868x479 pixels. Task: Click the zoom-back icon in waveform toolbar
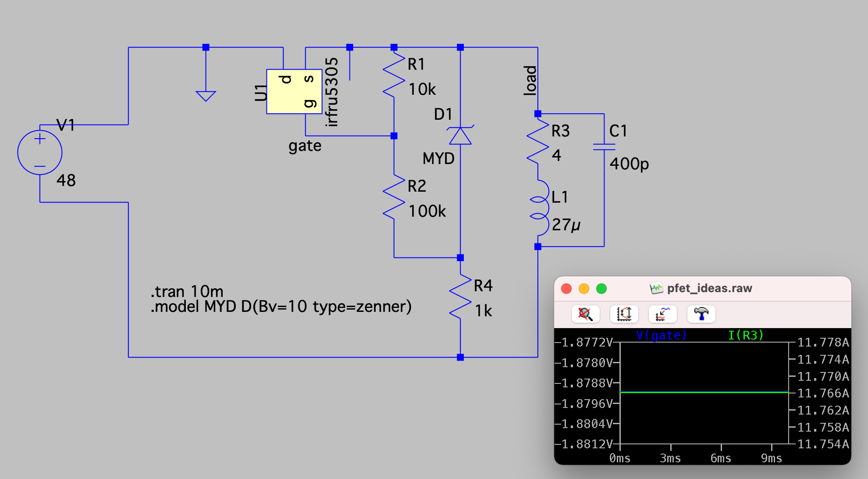585,314
